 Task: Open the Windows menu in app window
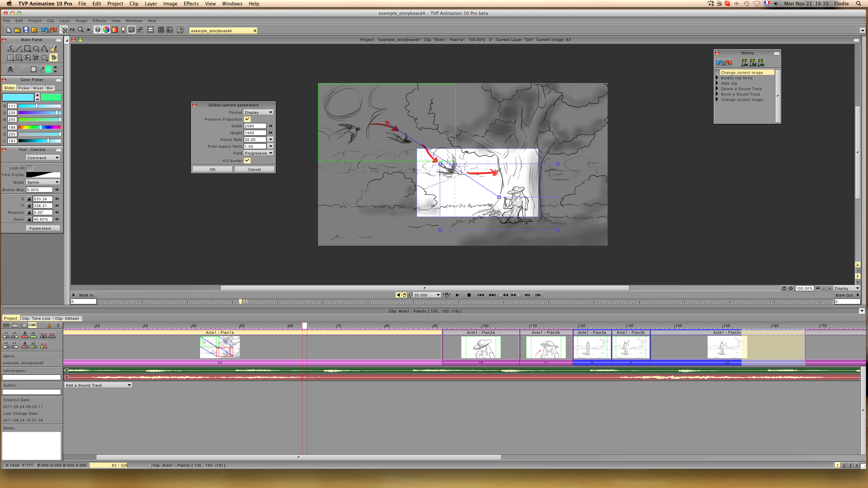(x=134, y=21)
